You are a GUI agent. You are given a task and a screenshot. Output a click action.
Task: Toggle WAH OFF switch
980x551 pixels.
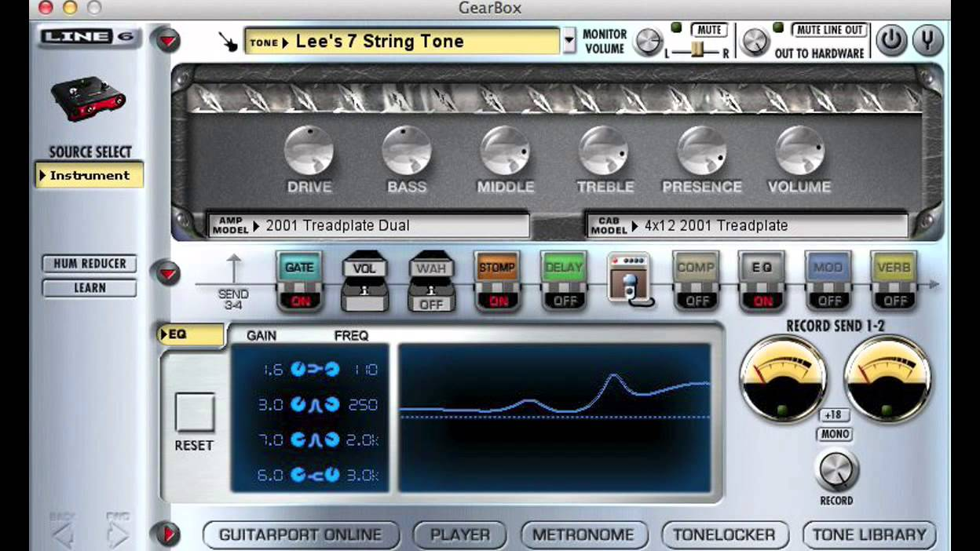430,305
